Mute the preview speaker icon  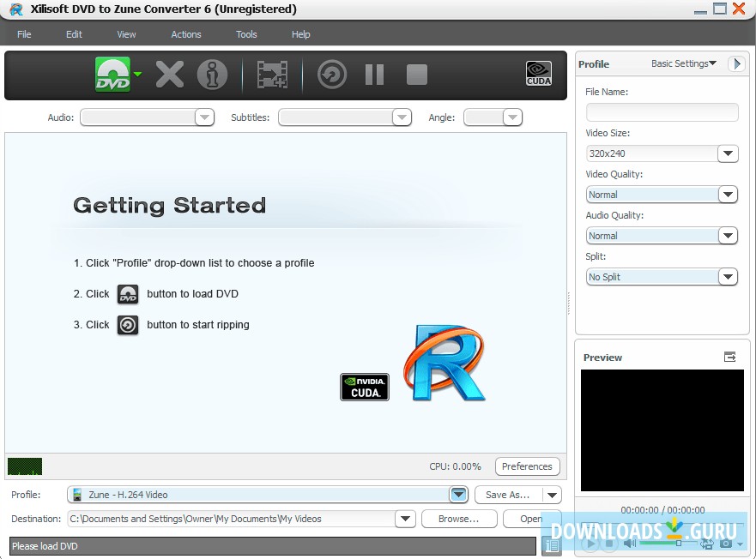tap(630, 544)
